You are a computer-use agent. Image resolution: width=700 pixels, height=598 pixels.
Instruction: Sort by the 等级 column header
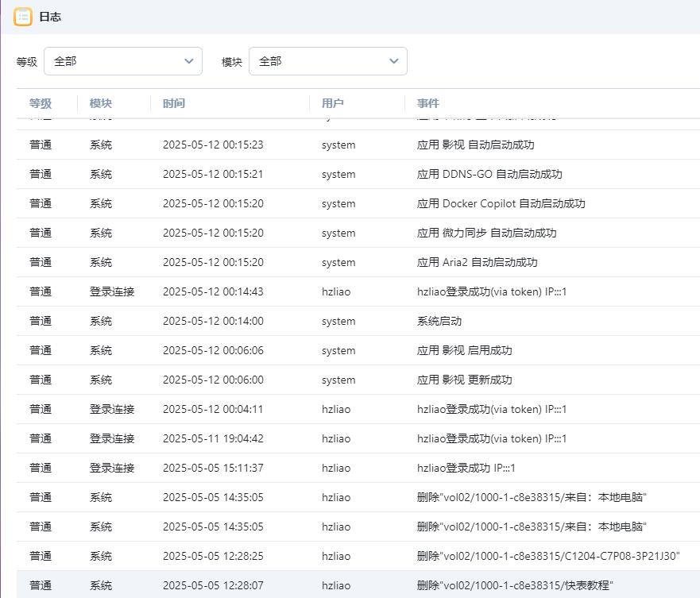click(x=41, y=103)
